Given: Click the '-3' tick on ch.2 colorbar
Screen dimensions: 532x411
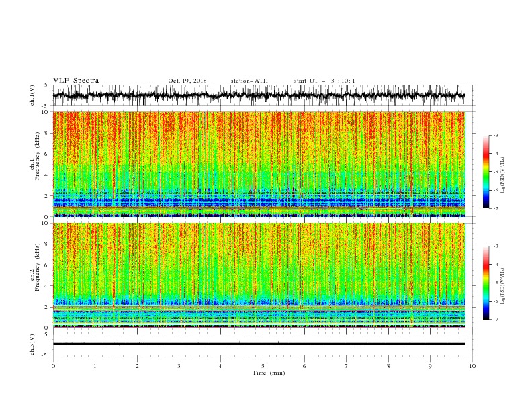Looking at the screenshot, I should pos(496,246).
